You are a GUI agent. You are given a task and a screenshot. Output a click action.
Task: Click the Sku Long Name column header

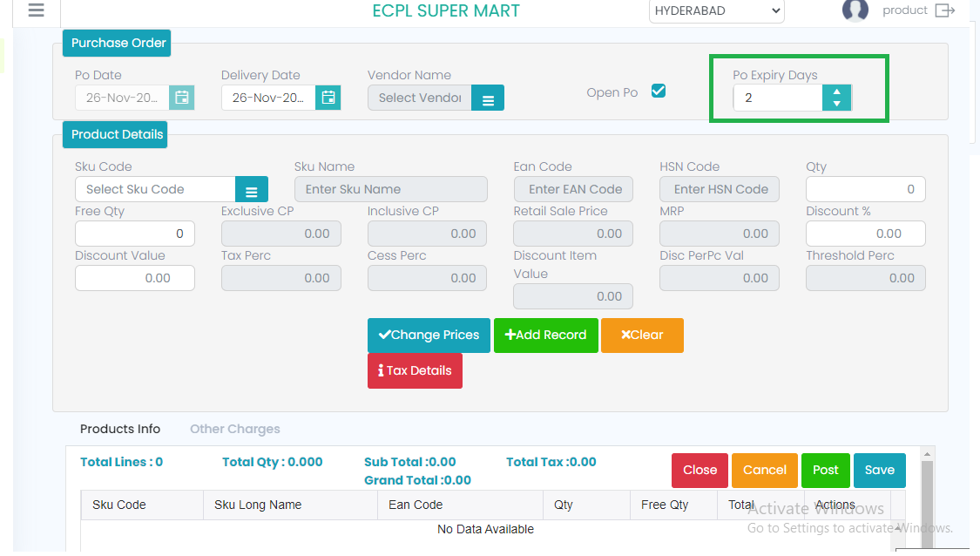291,505
